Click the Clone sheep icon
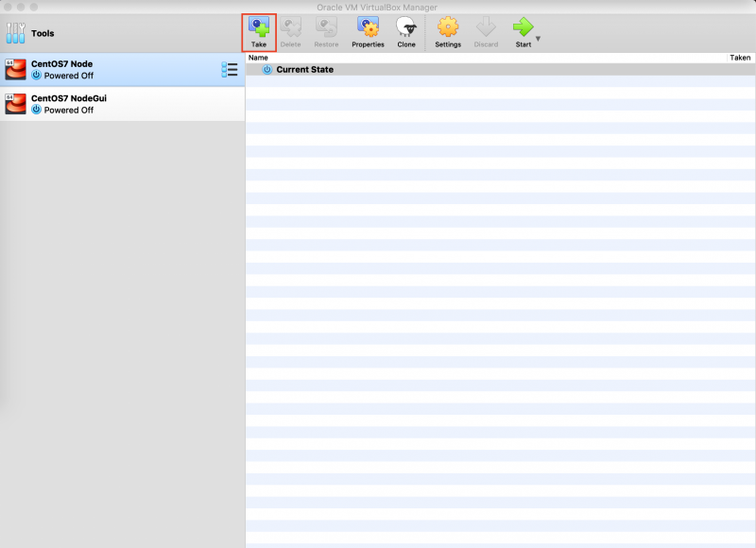This screenshot has width=756, height=548. click(x=406, y=27)
